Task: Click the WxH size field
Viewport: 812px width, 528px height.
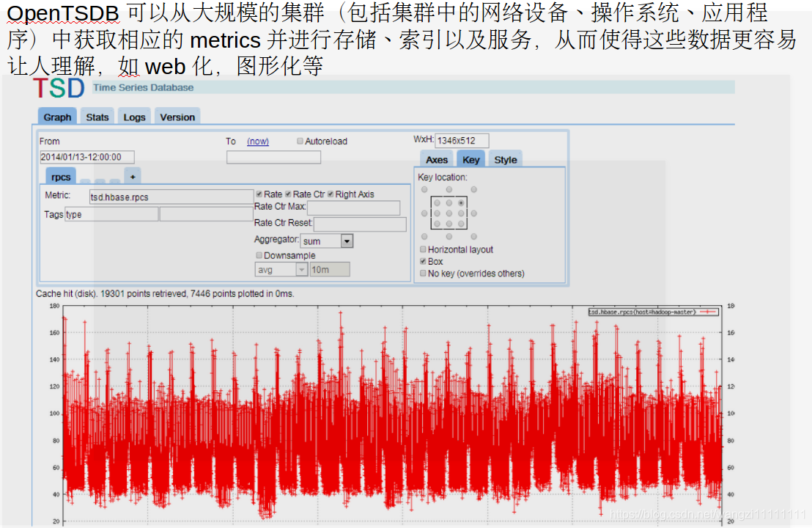Action: [462, 140]
